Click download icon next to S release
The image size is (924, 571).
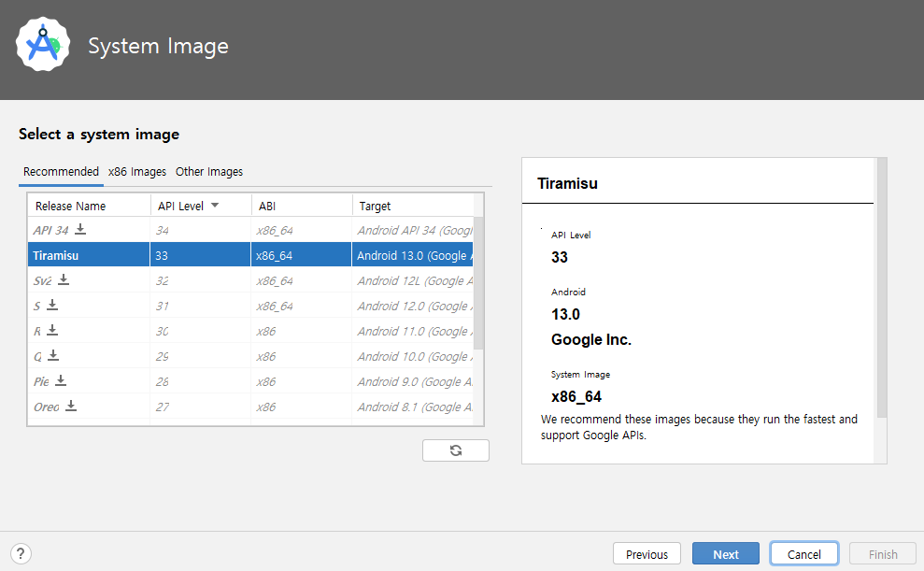pos(52,305)
